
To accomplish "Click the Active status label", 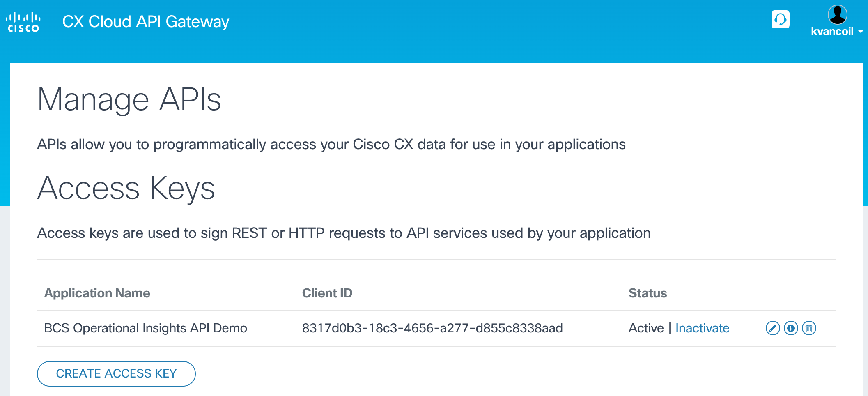I will (x=646, y=328).
